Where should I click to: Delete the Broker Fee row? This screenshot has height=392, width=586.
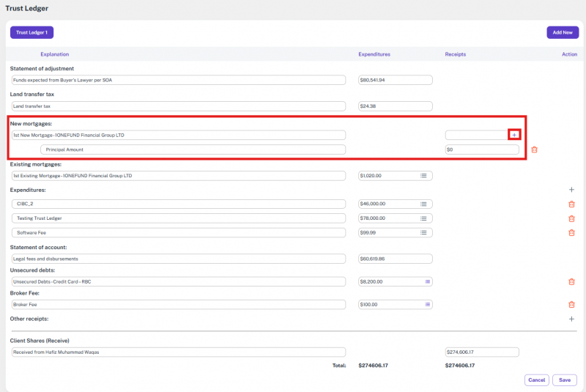click(x=571, y=305)
